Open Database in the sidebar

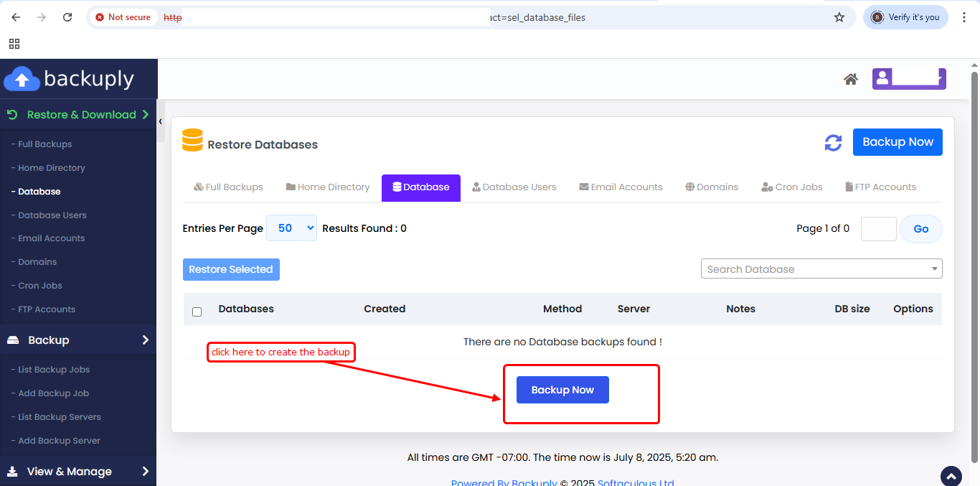click(39, 192)
